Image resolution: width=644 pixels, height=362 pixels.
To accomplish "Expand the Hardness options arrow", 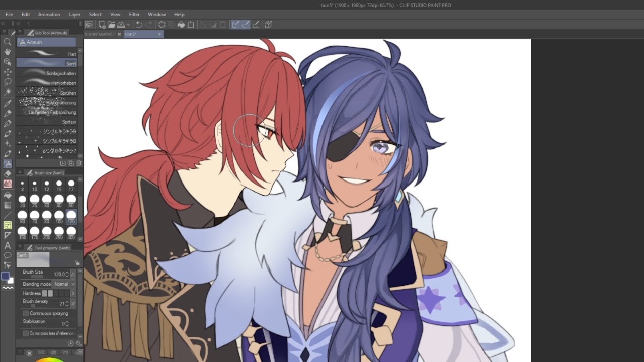I will (73, 293).
